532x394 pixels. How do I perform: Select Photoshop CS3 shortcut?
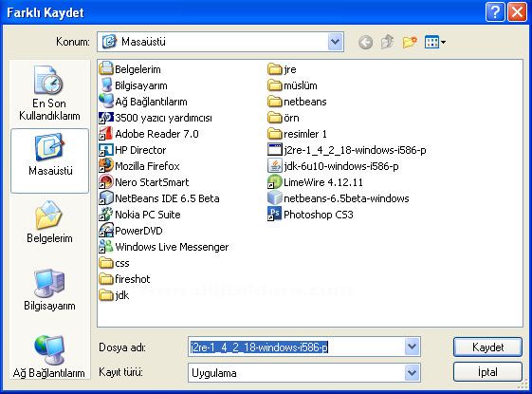pos(310,215)
